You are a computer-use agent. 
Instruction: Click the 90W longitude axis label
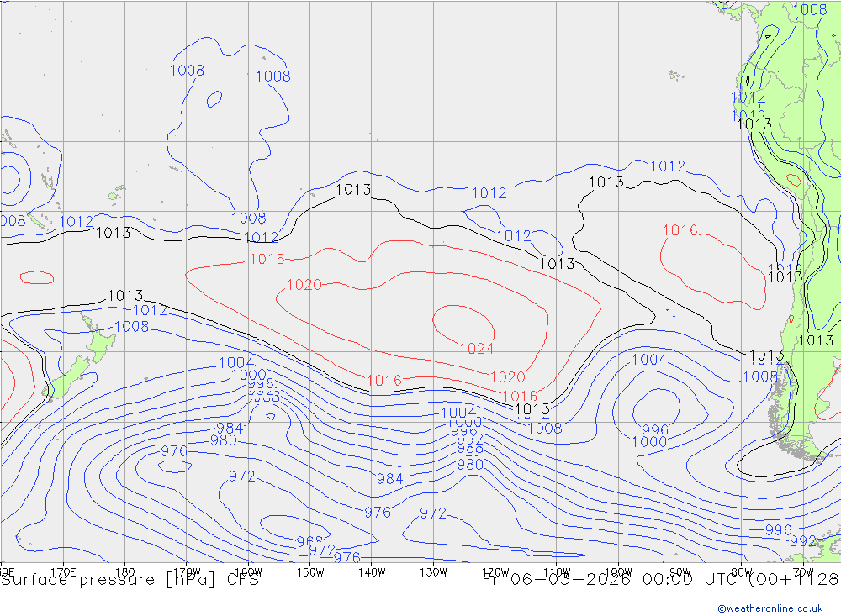[680, 572]
